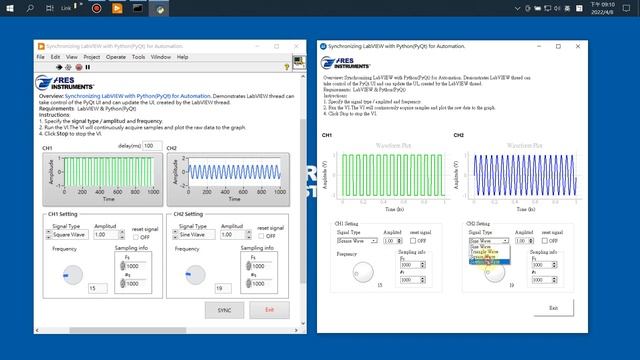Image resolution: width=640 pixels, height=360 pixels.
Task: Toggle CH1 reset signal checkbox in PyQt window
Action: [413, 241]
